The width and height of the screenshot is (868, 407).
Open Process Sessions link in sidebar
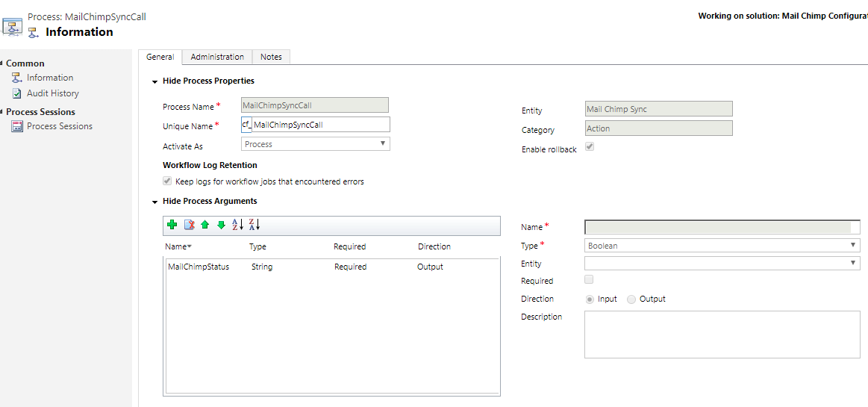(x=60, y=126)
